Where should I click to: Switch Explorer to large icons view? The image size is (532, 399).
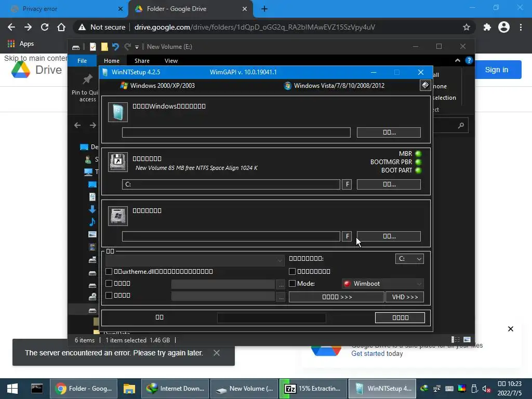tap(467, 340)
